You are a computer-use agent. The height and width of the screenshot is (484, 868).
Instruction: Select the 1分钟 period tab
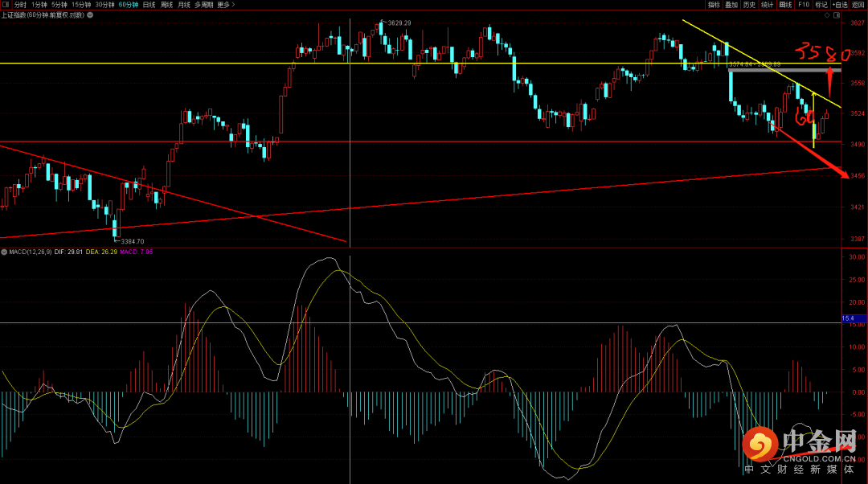click(39, 5)
